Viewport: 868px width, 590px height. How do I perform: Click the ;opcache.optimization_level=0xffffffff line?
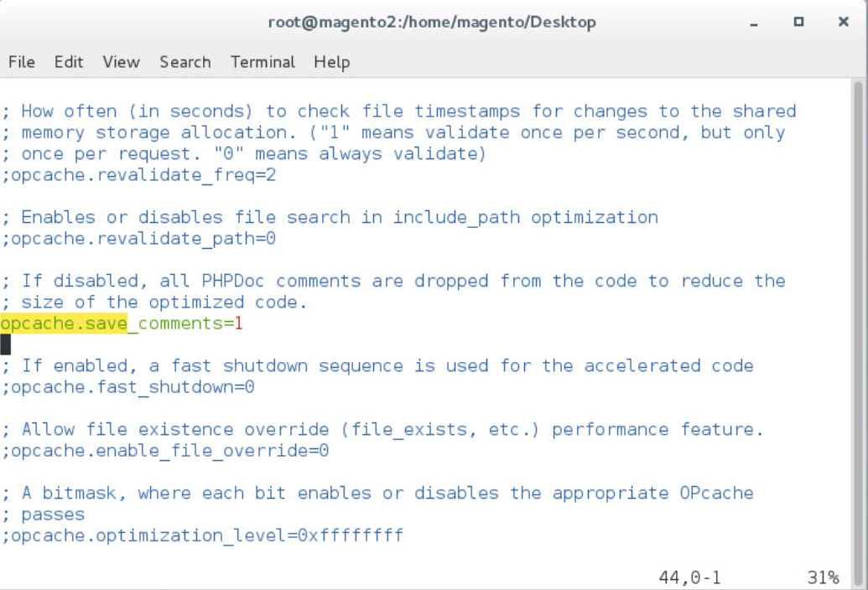click(x=202, y=535)
